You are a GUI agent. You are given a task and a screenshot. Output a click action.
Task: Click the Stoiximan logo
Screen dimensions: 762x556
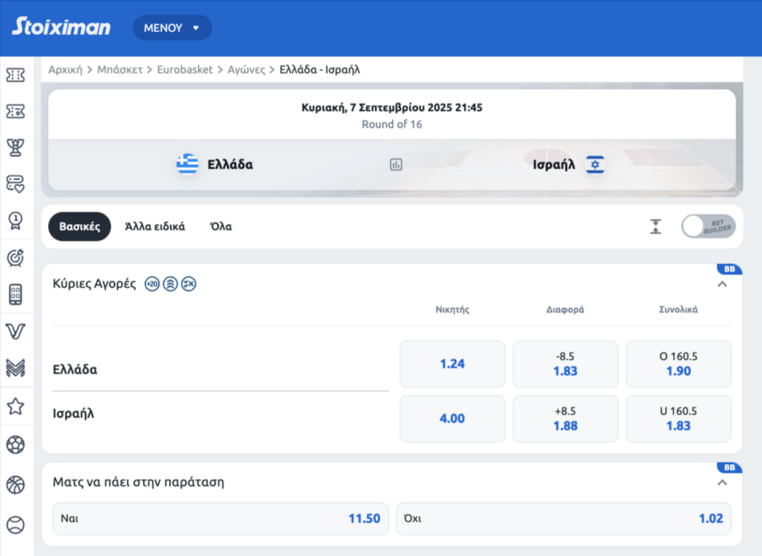[x=62, y=27]
